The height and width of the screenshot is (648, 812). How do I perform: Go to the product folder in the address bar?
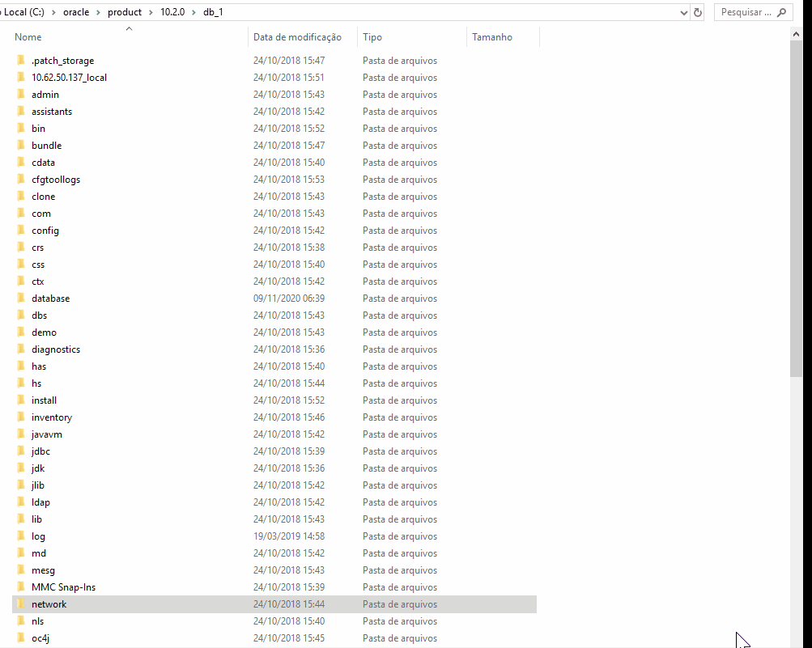pyautogui.click(x=125, y=12)
